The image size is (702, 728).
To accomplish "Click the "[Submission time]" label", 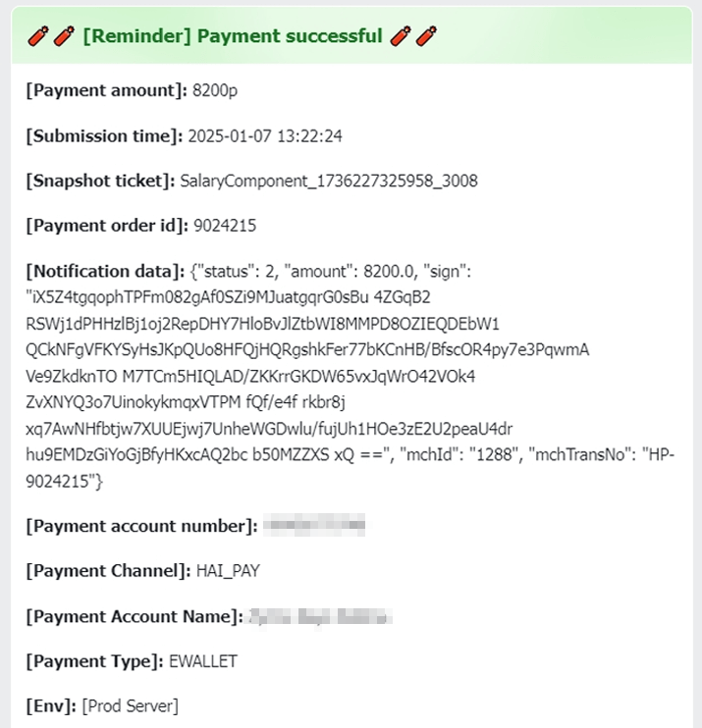I will tap(104, 135).
